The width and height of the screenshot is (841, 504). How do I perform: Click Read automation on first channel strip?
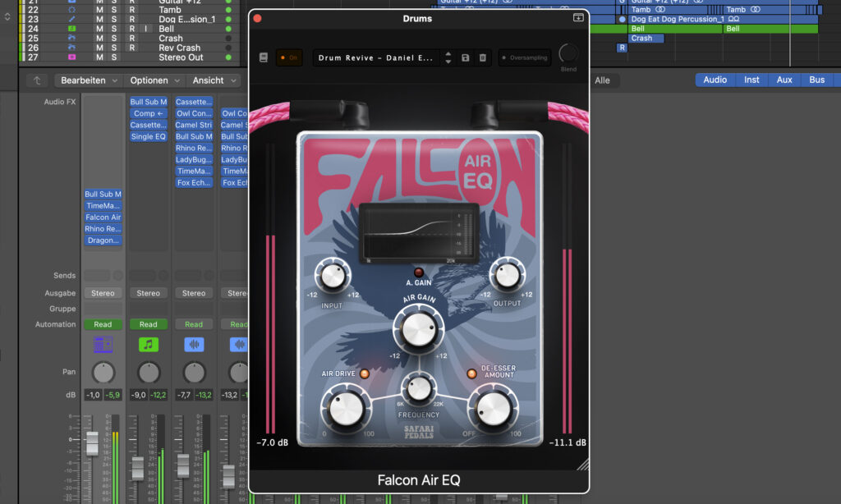click(x=103, y=324)
